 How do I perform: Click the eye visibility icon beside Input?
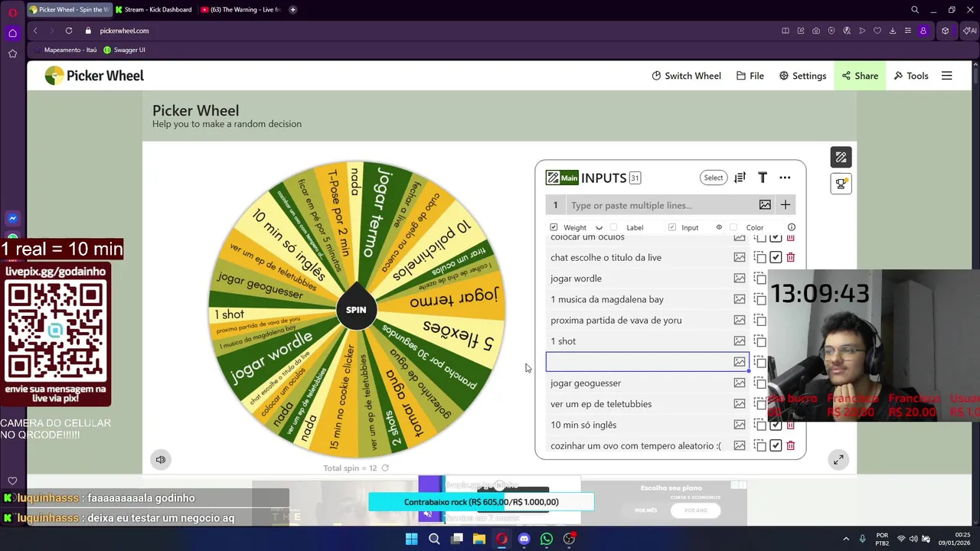tap(719, 227)
